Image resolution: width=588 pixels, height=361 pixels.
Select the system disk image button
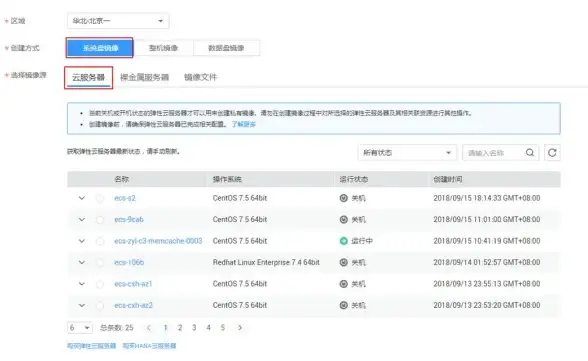100,48
